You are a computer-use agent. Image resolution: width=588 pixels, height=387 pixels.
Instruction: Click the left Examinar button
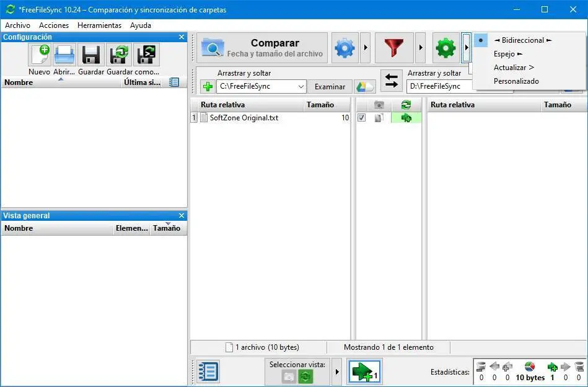click(330, 87)
